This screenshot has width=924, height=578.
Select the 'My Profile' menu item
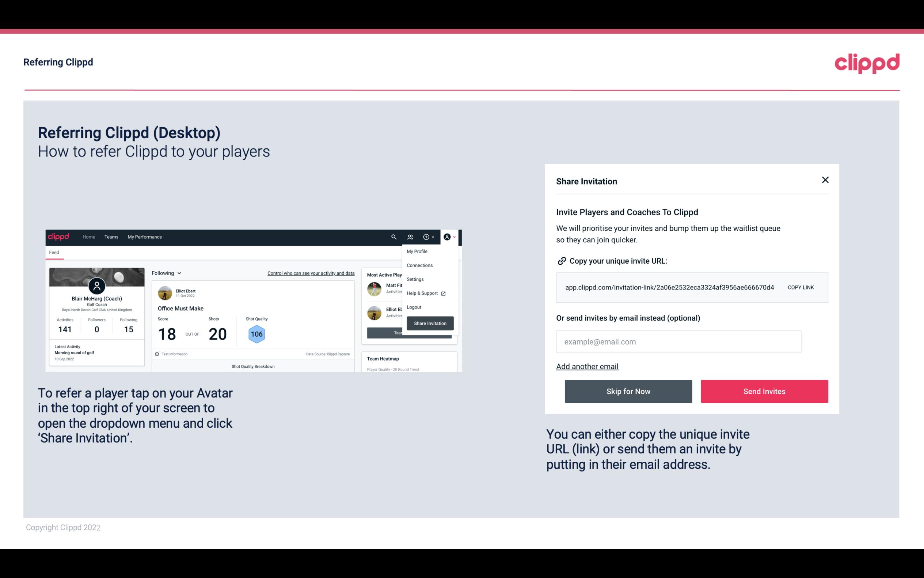click(417, 251)
